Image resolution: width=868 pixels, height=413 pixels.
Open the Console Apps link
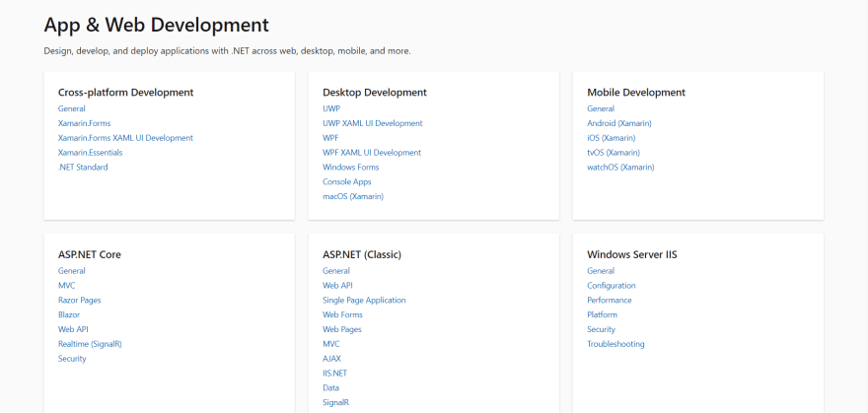coord(347,182)
